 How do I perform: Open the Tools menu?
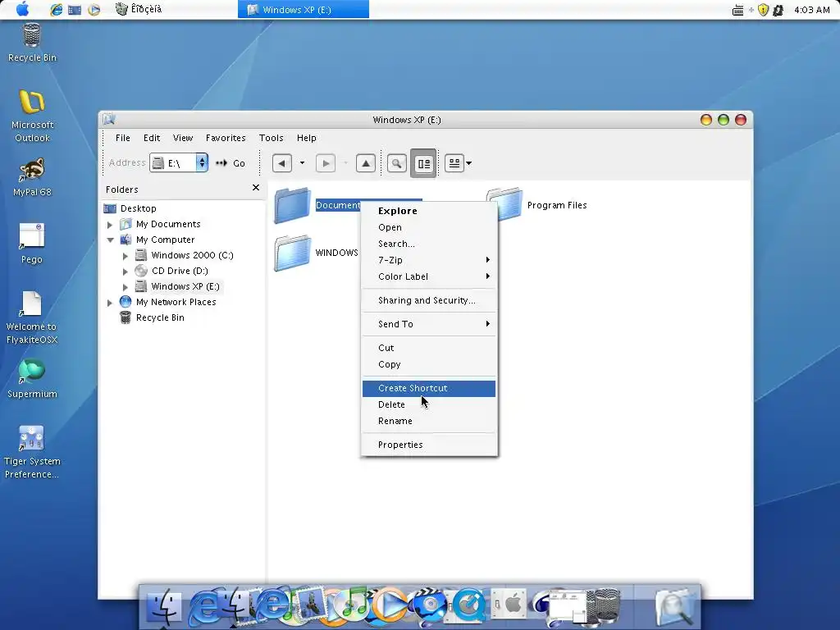tap(271, 138)
